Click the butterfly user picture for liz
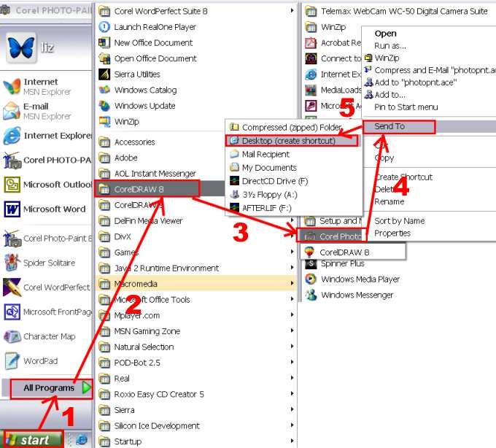The width and height of the screenshot is (496, 448). coord(21,47)
